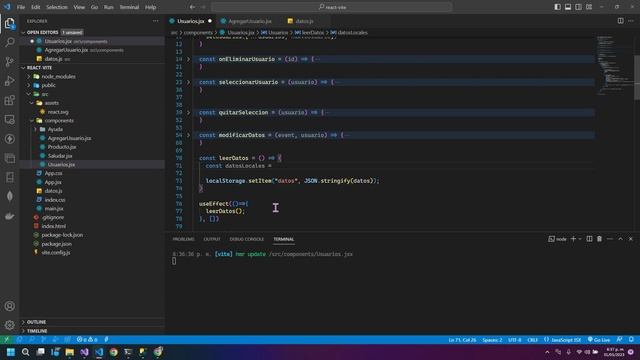Maximize the panel with chevron up
The height and width of the screenshot is (360, 640).
(620, 239)
